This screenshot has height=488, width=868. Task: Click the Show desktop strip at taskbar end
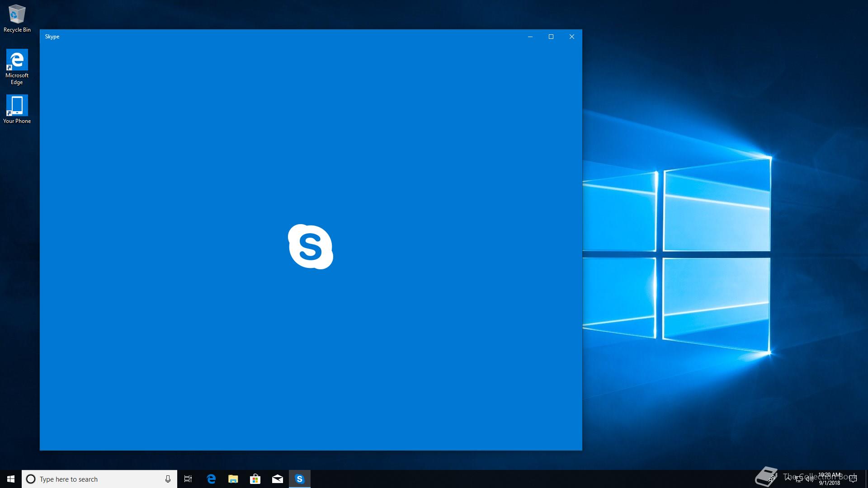point(866,479)
